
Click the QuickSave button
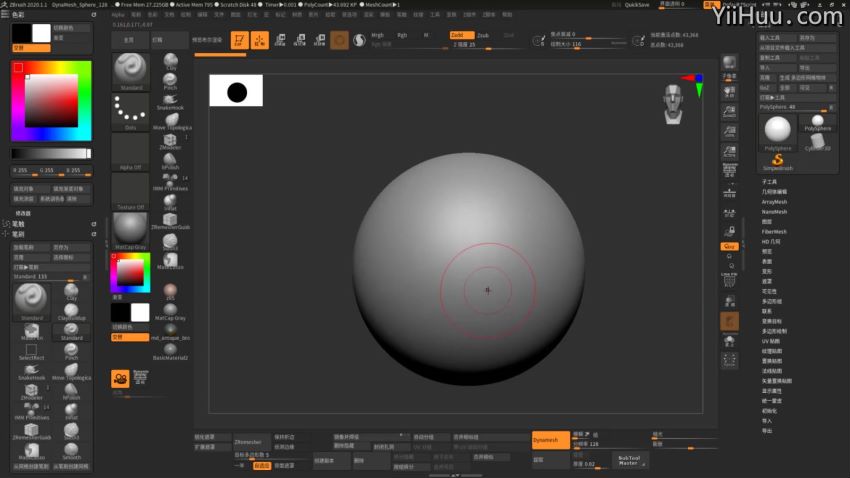[x=637, y=5]
